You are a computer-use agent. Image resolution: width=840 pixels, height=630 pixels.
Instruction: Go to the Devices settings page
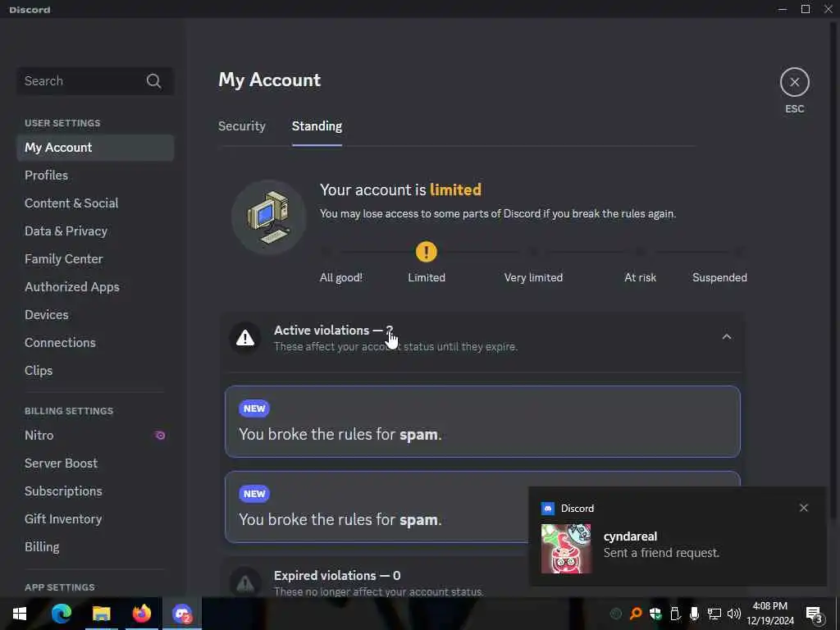pyautogui.click(x=95, y=314)
